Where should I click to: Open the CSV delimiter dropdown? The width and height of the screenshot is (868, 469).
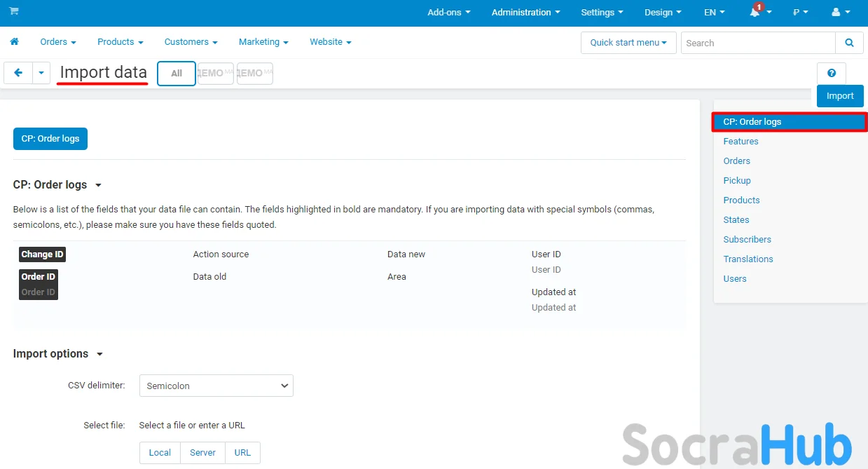[x=216, y=386]
